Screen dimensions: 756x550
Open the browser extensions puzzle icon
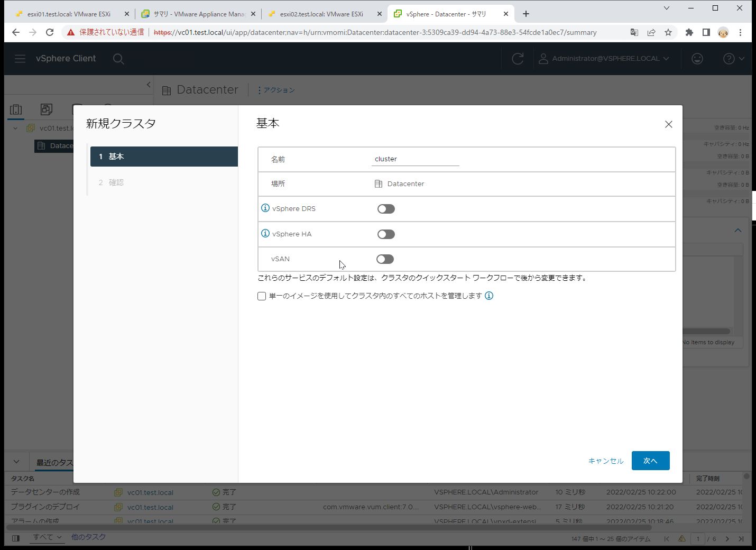(689, 32)
